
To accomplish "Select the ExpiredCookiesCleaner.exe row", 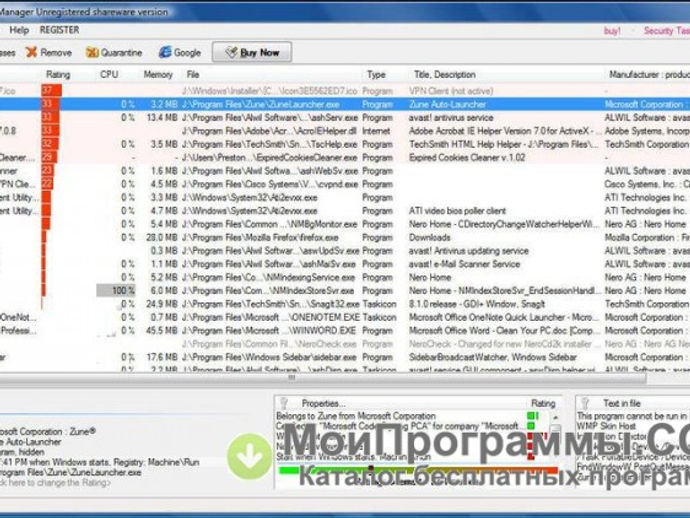I will point(345,157).
